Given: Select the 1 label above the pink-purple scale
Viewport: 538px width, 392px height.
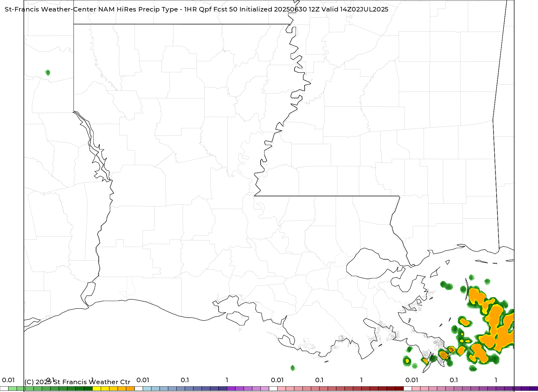Looking at the screenshot, I should point(496,380).
